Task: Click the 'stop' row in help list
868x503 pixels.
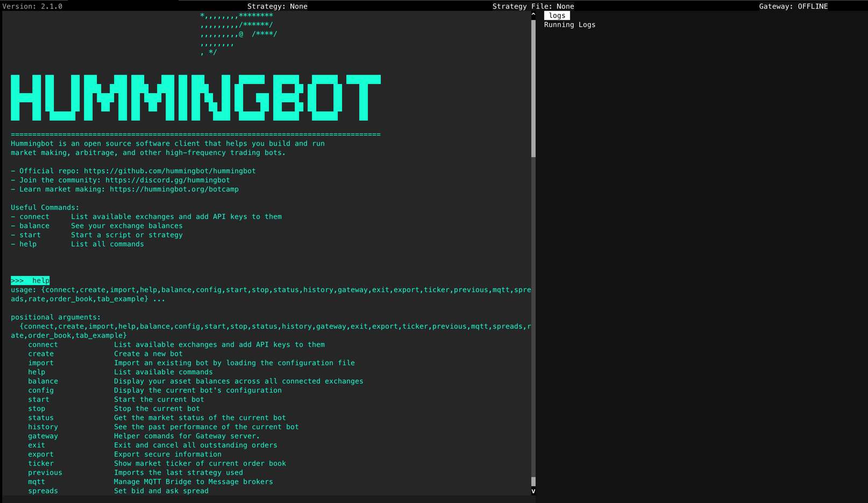Action: coord(114,409)
